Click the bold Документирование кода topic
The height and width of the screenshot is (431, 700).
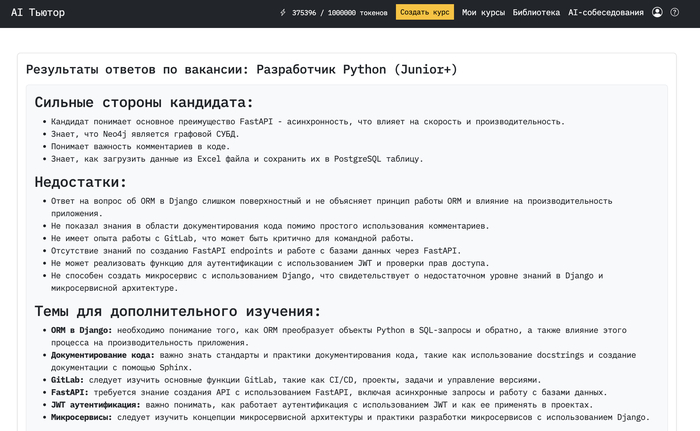[102, 354]
